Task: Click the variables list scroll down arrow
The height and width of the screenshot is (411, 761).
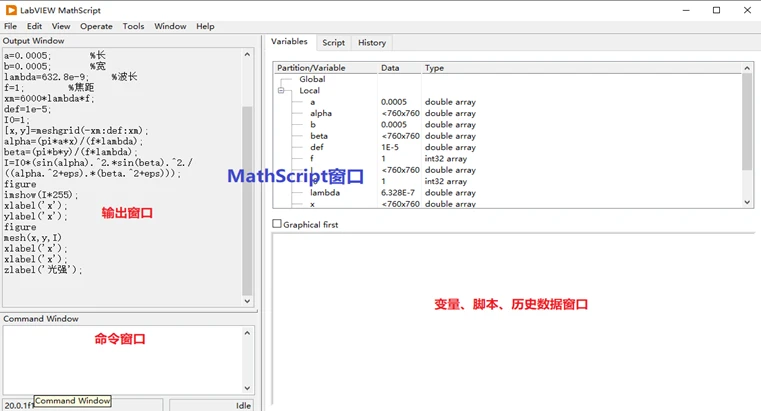Action: [x=747, y=202]
